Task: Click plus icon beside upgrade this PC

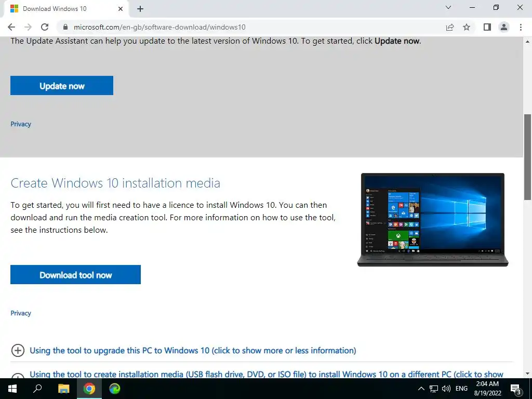Action: pos(18,351)
